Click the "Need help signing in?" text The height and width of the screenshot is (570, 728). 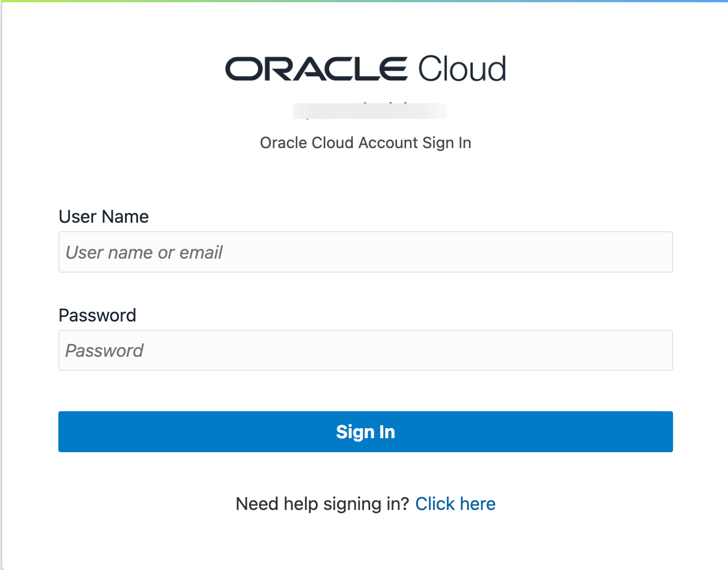pos(322,504)
